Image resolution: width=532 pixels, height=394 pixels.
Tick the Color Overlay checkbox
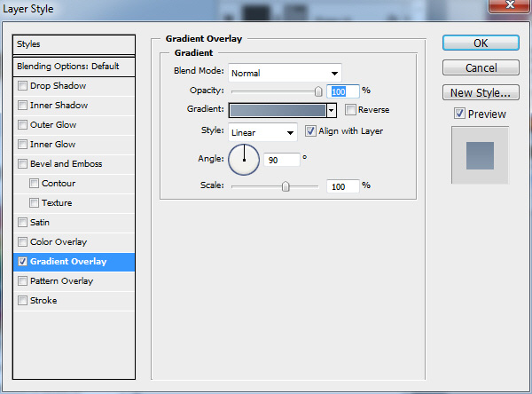tap(22, 242)
